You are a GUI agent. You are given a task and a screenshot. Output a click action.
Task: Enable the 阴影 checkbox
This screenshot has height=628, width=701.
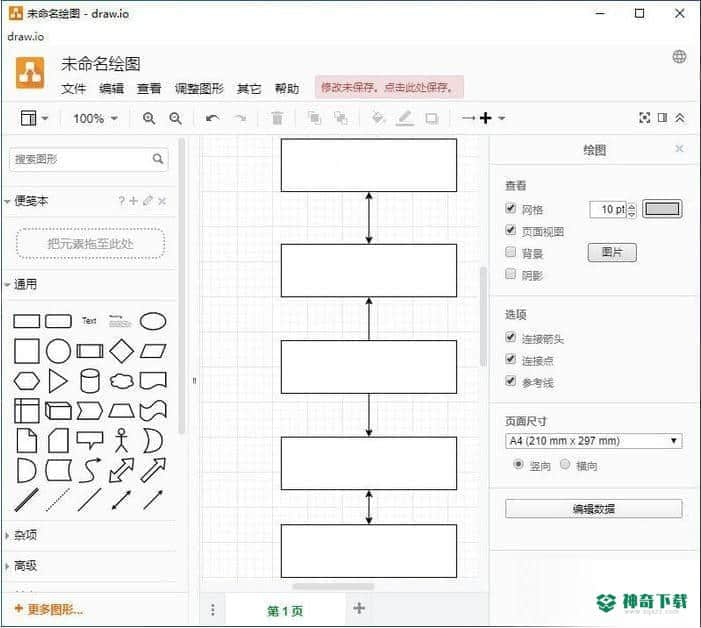point(511,274)
